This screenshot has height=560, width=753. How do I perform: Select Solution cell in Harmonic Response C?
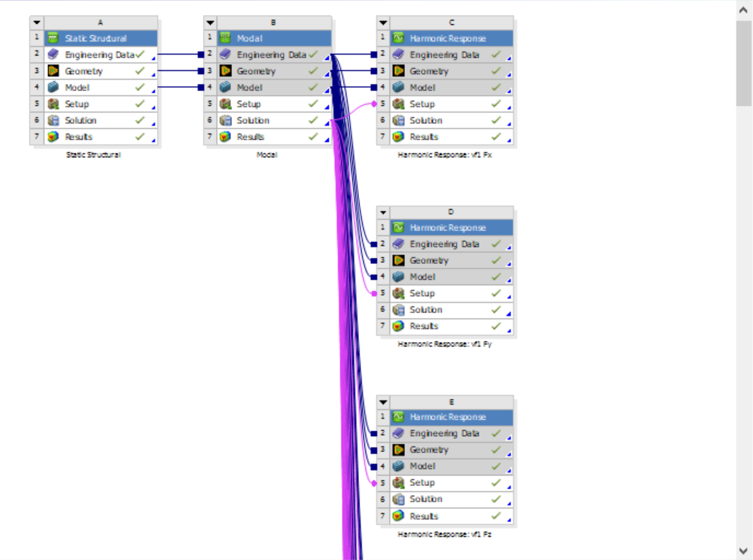(x=452, y=120)
